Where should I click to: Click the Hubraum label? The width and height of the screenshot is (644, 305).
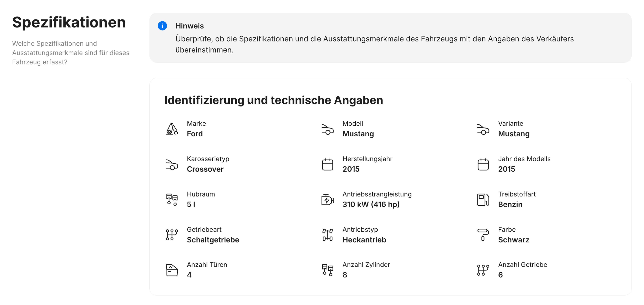pyautogui.click(x=201, y=194)
